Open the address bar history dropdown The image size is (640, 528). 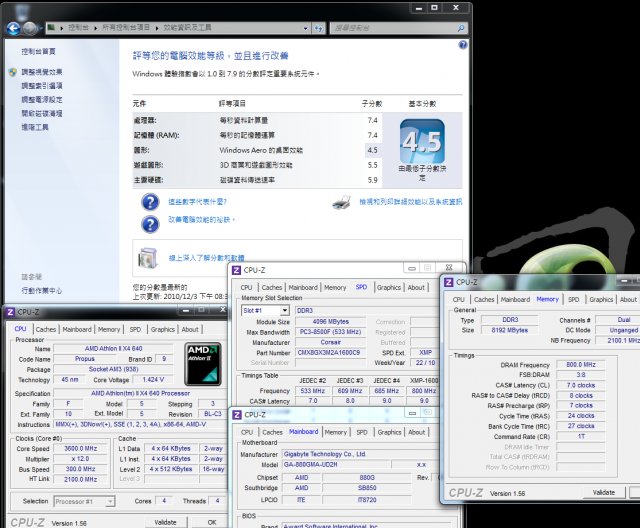tap(305, 28)
